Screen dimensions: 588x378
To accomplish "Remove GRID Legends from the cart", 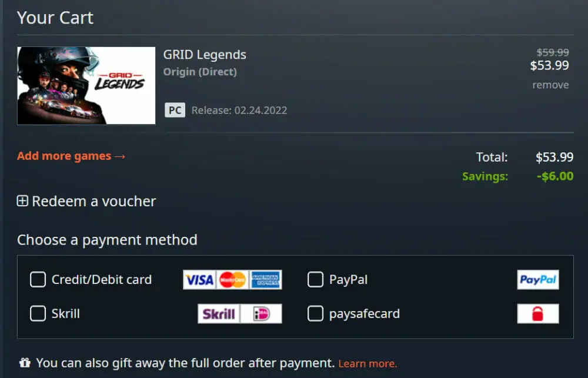I will (550, 85).
